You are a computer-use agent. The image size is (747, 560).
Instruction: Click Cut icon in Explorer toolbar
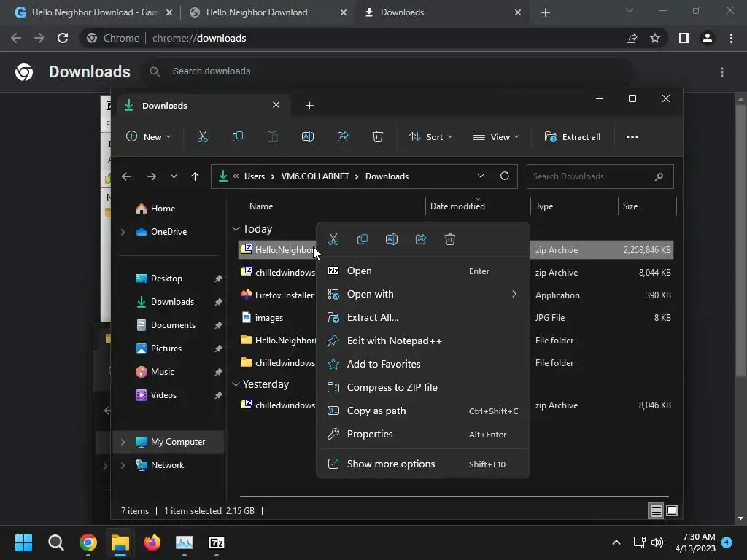coord(203,136)
